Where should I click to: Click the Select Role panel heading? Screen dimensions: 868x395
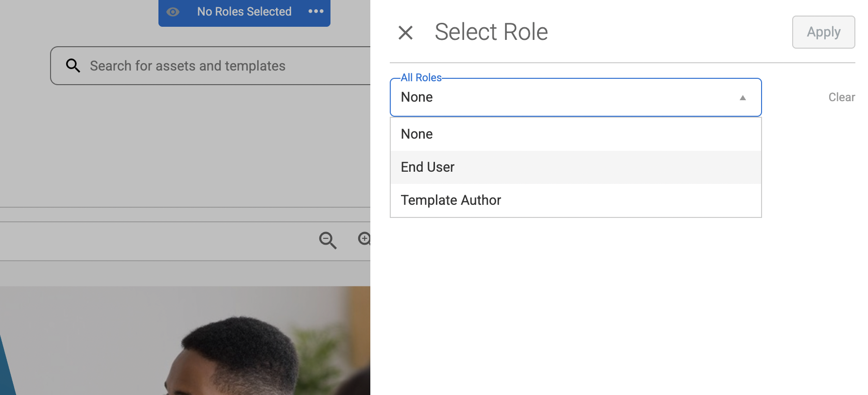pos(491,32)
